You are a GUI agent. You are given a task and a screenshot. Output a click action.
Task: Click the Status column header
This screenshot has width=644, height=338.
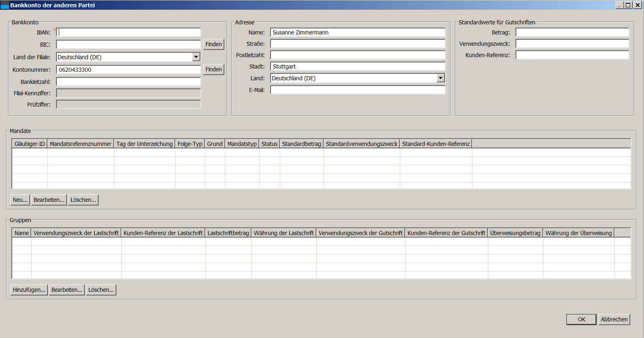pos(269,144)
